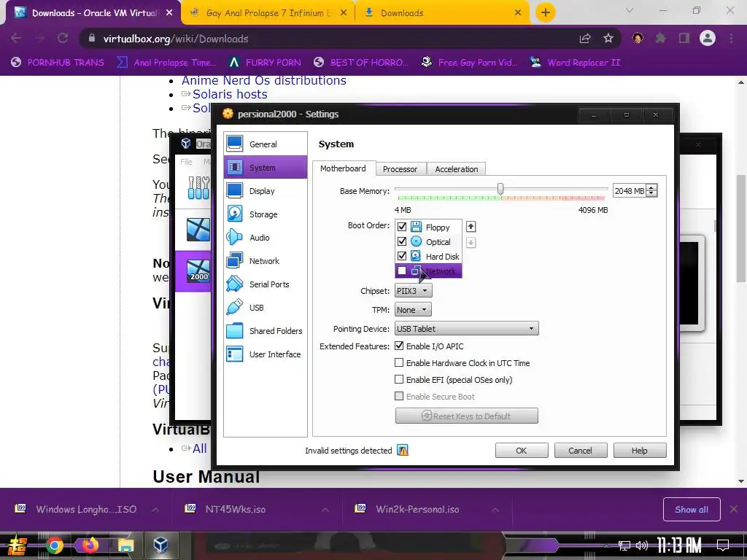Image resolution: width=747 pixels, height=560 pixels.
Task: Check Enable EFI (special OSes only)
Action: 399,379
